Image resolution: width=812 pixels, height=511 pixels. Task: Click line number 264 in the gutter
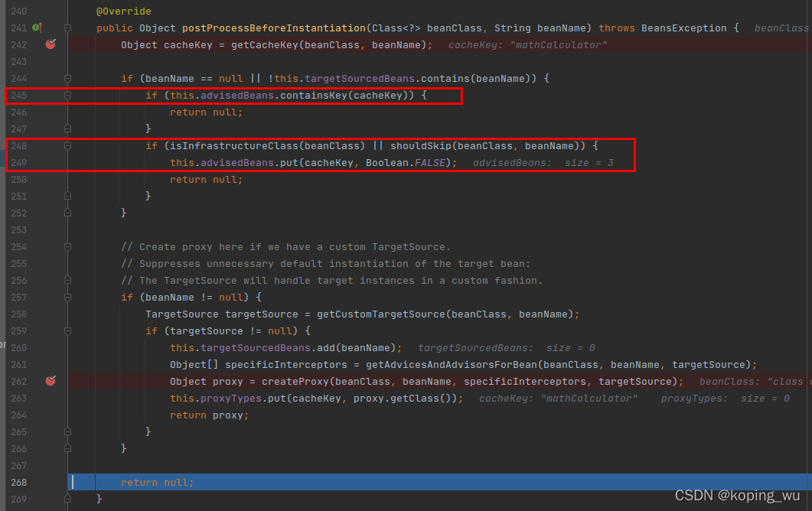tap(18, 415)
